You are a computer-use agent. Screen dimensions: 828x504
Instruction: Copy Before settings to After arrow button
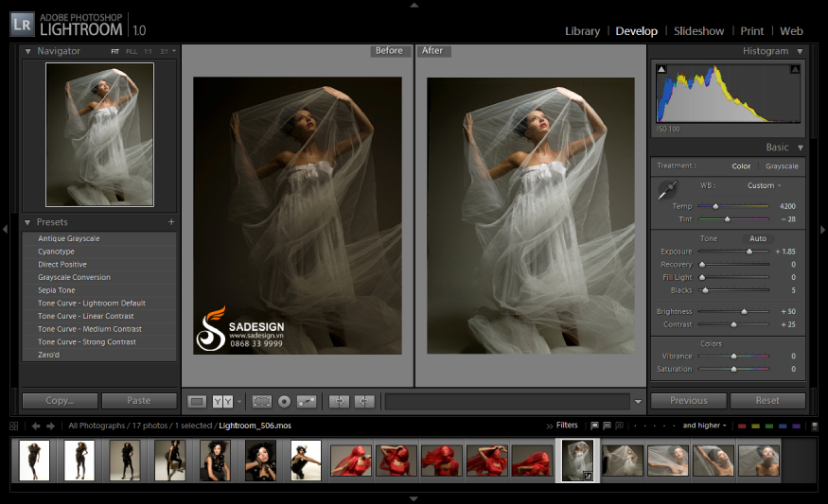pos(339,402)
